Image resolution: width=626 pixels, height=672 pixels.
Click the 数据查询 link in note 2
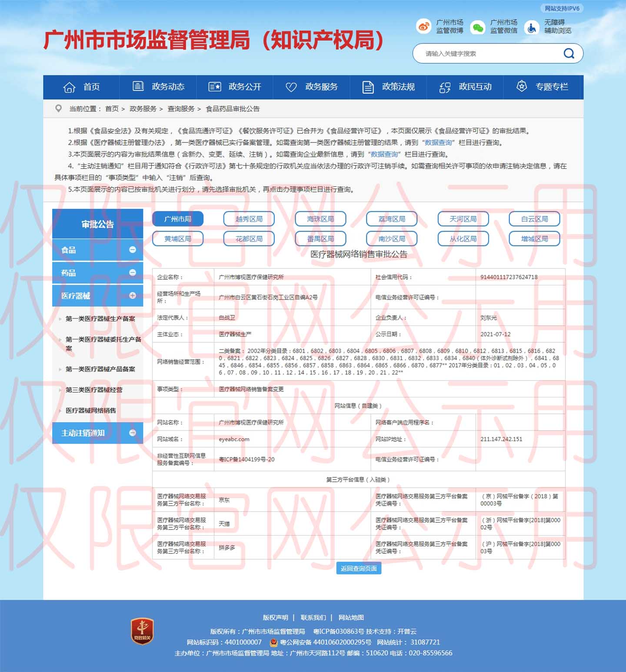[x=438, y=142]
